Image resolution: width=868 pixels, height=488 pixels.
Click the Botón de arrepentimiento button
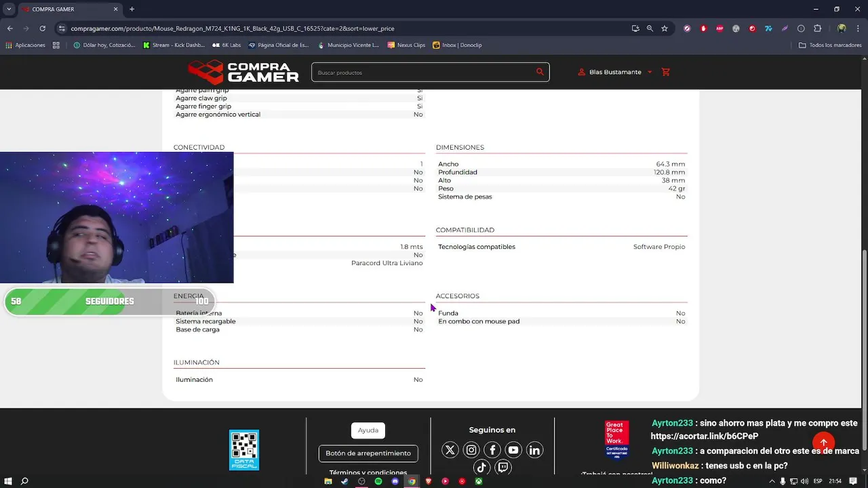coord(368,453)
